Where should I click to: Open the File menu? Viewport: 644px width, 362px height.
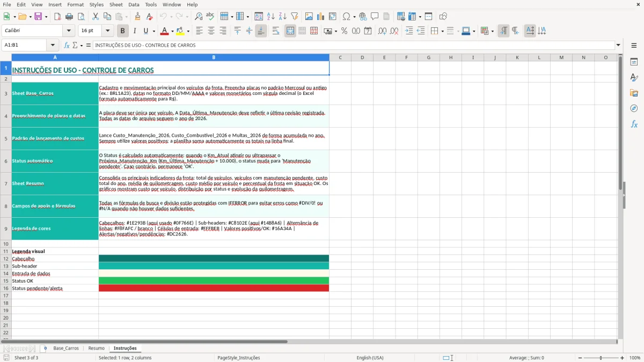(7, 4)
